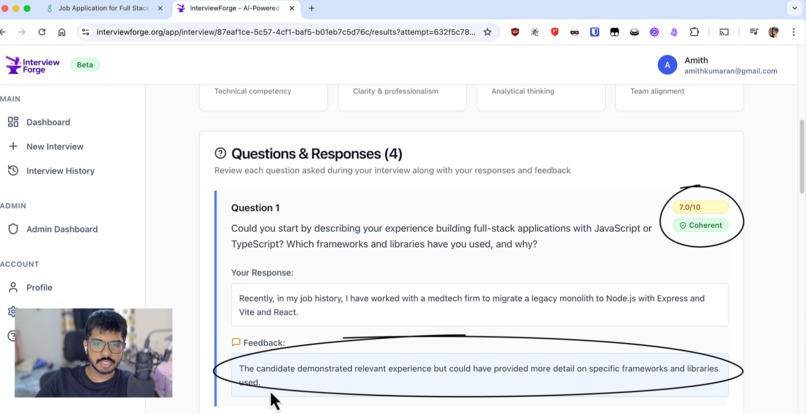
Task: Click the Feedback speech bubble icon
Action: coord(236,342)
